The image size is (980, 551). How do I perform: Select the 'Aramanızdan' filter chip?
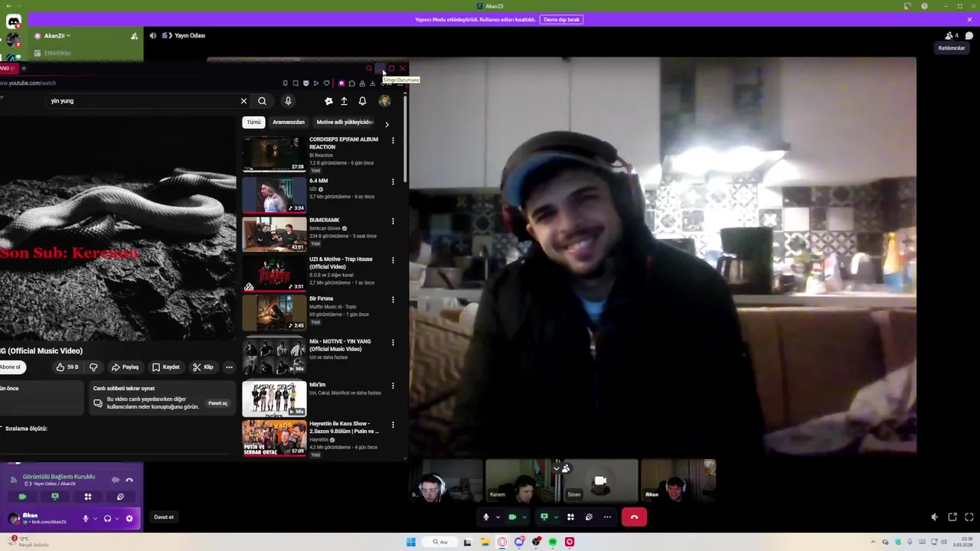(x=289, y=122)
